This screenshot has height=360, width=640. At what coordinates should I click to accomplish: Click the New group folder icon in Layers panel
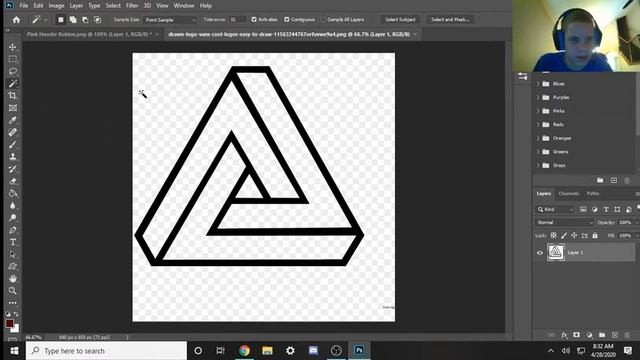tap(602, 335)
